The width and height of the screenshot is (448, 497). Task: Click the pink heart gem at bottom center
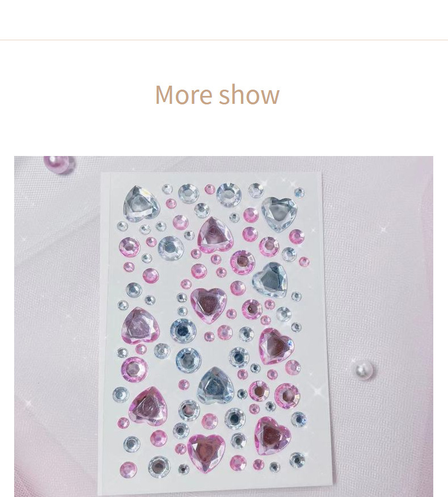tap(206, 453)
